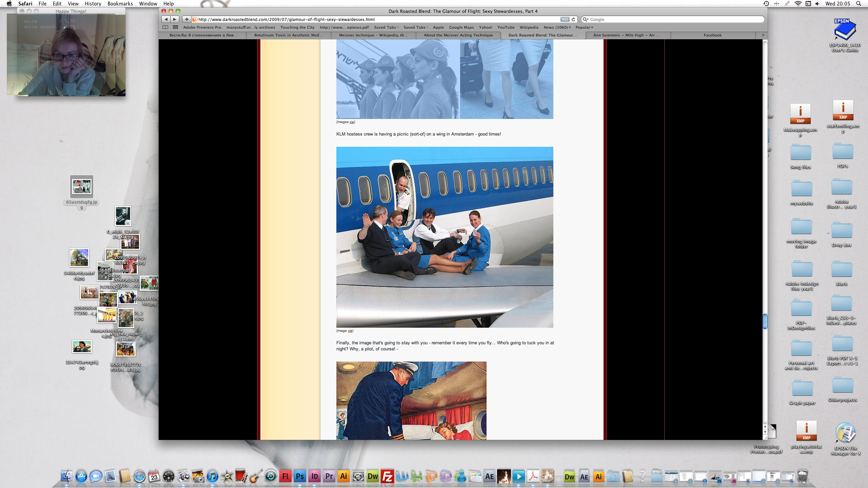
Task: Open FileZilla from the Dock
Action: 387,476
